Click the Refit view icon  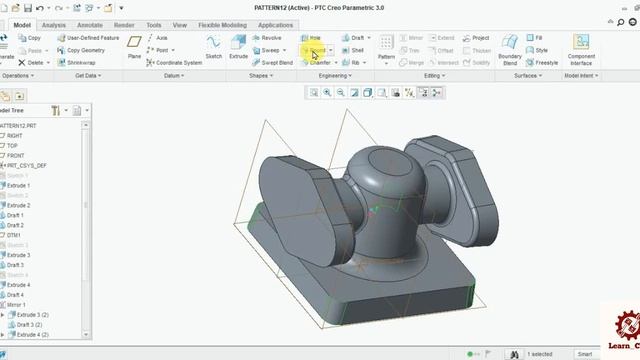(314, 93)
